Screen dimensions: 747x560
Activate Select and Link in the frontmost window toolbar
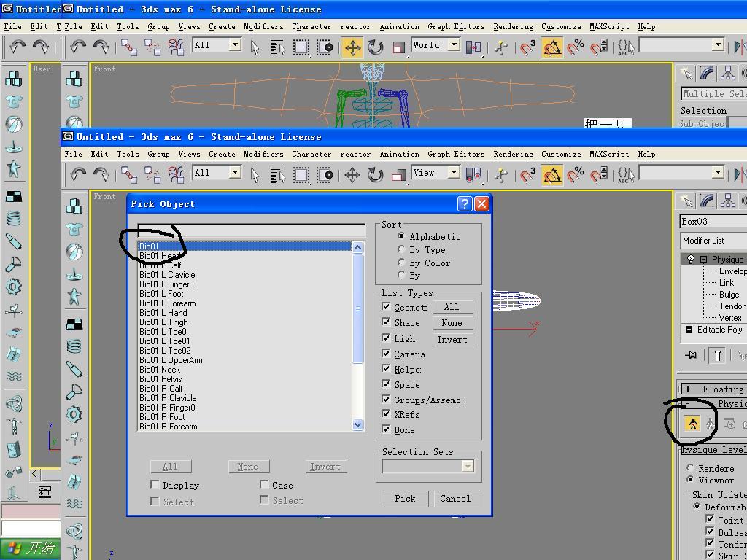click(129, 175)
